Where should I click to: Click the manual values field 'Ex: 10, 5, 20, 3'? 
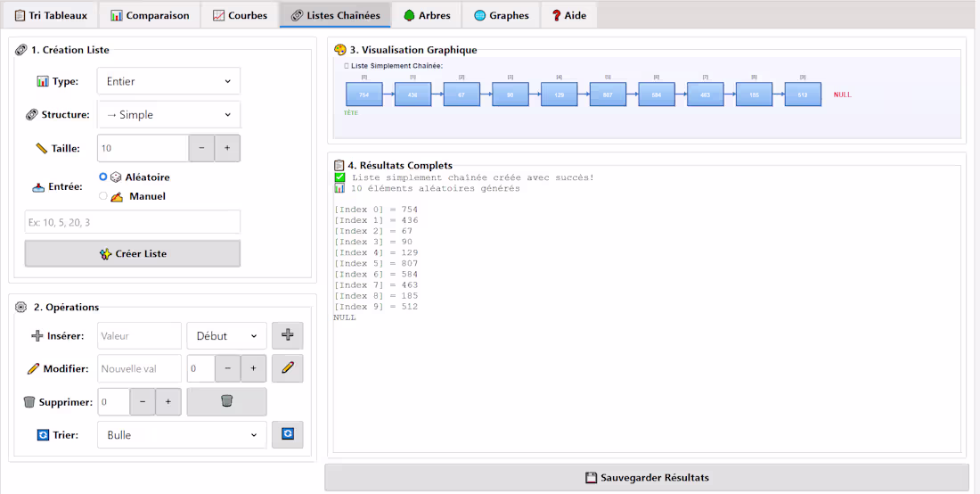point(133,222)
